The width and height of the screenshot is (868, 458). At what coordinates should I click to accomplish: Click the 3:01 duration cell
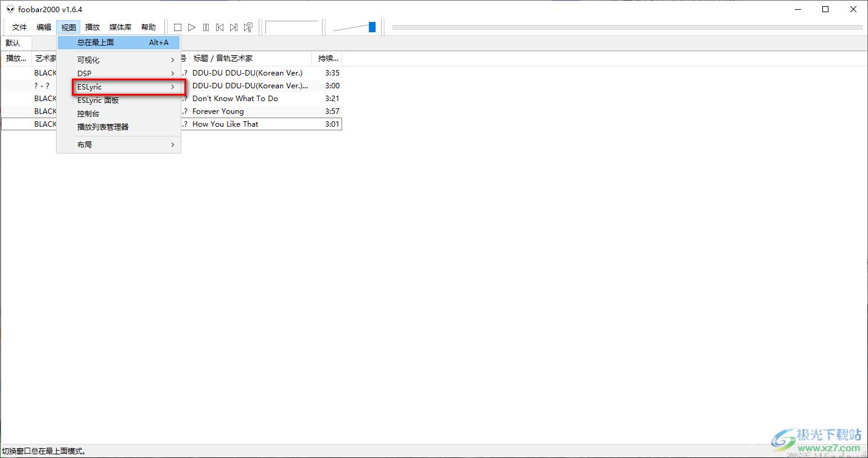point(332,124)
